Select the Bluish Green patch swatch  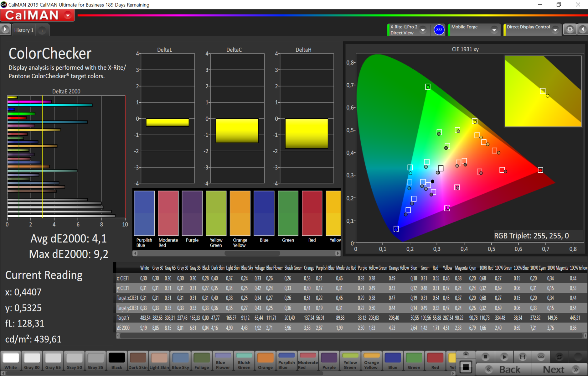(244, 361)
